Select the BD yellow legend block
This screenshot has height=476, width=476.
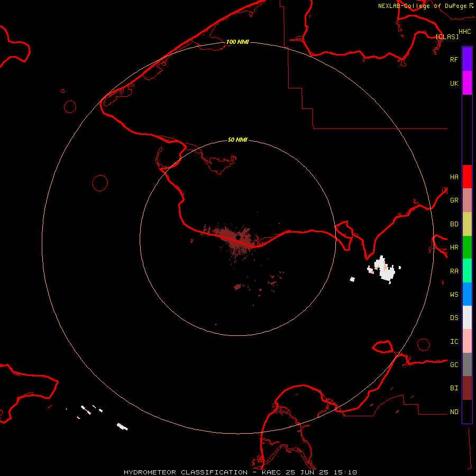click(467, 224)
